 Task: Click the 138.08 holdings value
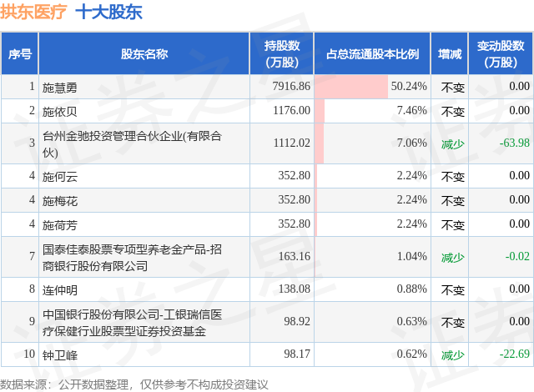click(x=295, y=289)
